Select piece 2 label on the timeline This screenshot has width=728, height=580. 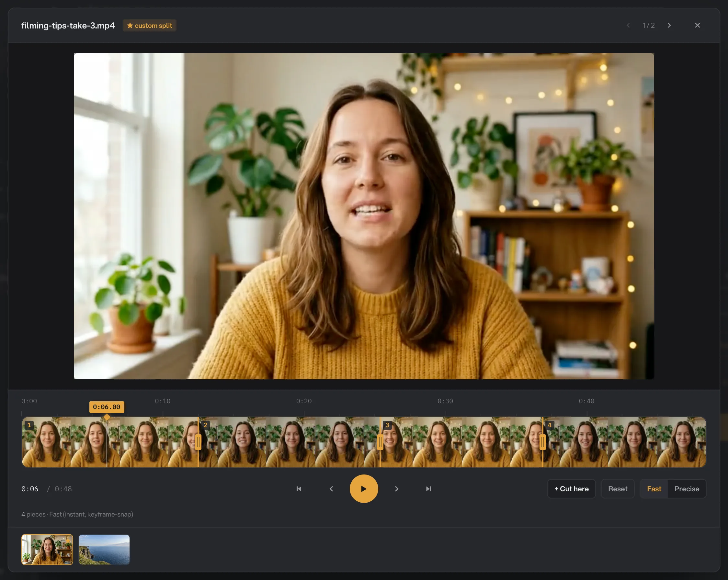(205, 425)
